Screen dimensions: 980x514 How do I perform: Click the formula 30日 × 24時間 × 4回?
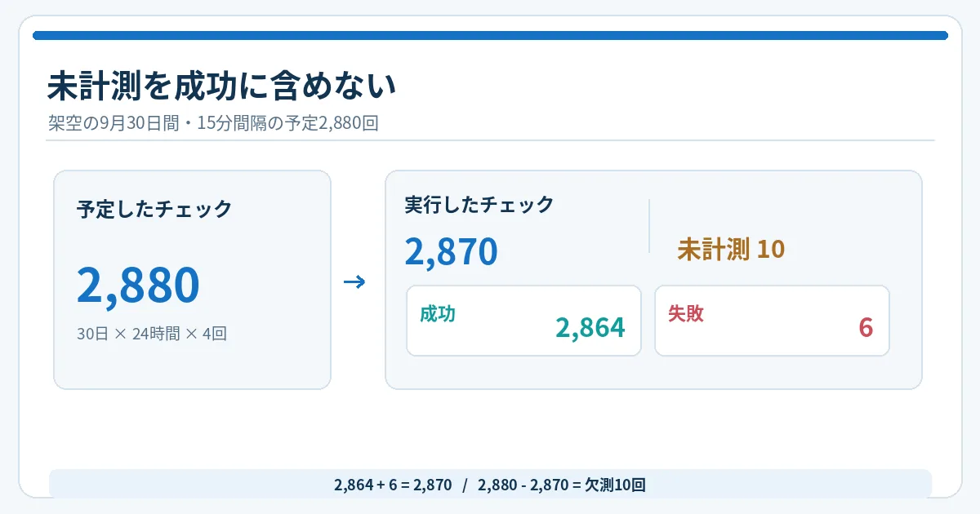click(x=151, y=334)
